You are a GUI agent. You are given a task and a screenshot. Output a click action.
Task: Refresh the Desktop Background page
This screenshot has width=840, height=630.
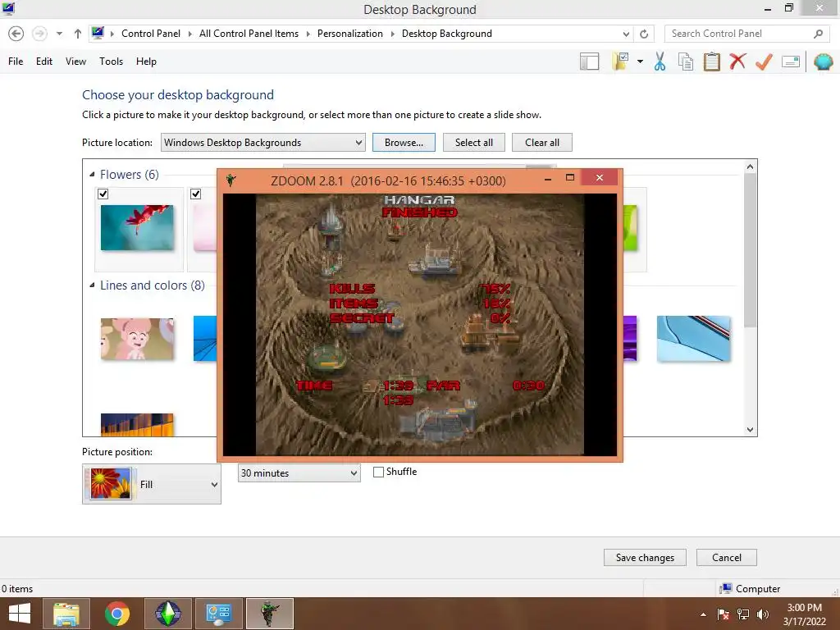(x=644, y=34)
